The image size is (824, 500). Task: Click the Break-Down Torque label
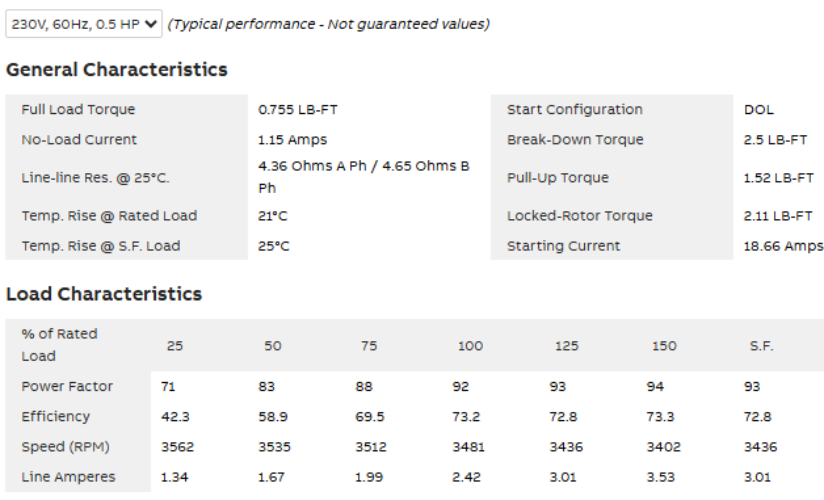(x=575, y=140)
